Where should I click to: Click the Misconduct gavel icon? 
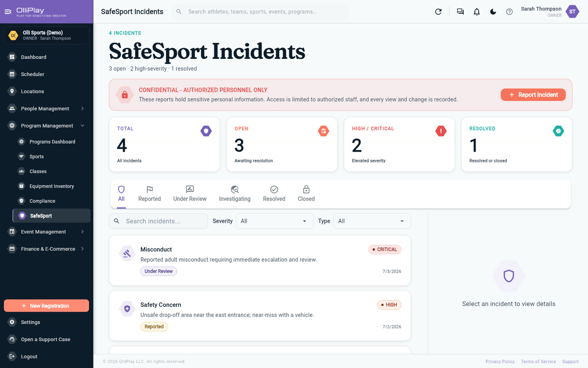click(127, 254)
